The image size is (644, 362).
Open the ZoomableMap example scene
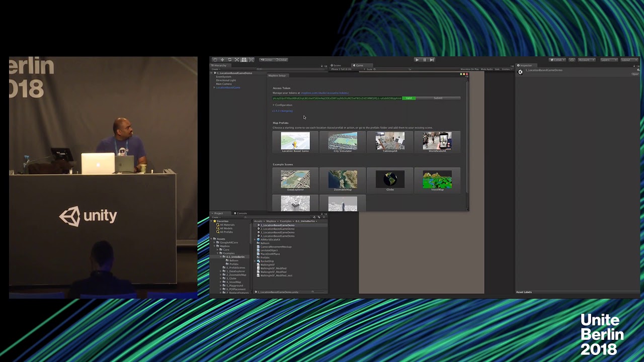pyautogui.click(x=343, y=180)
